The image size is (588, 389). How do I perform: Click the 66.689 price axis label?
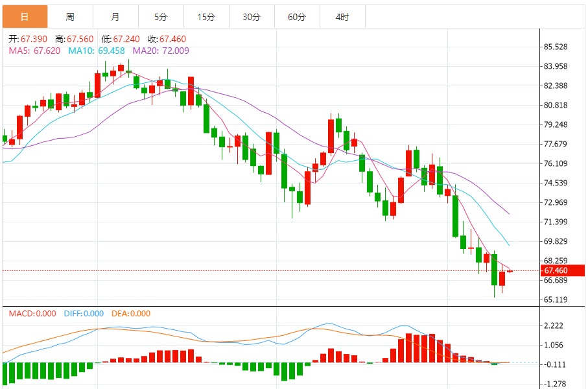coord(556,280)
